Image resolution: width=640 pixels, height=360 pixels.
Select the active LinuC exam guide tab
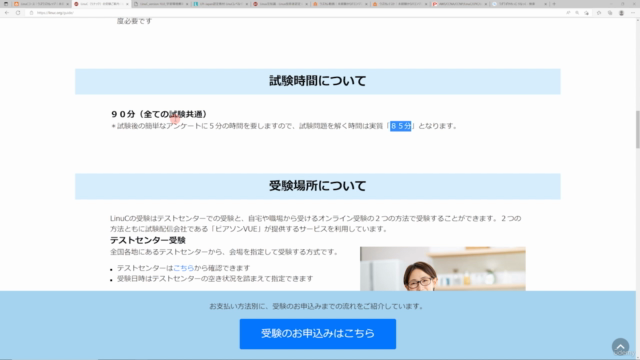pyautogui.click(x=101, y=4)
